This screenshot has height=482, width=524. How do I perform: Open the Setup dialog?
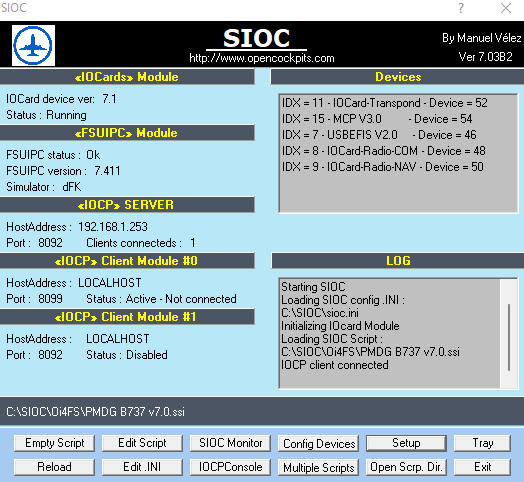click(x=406, y=443)
